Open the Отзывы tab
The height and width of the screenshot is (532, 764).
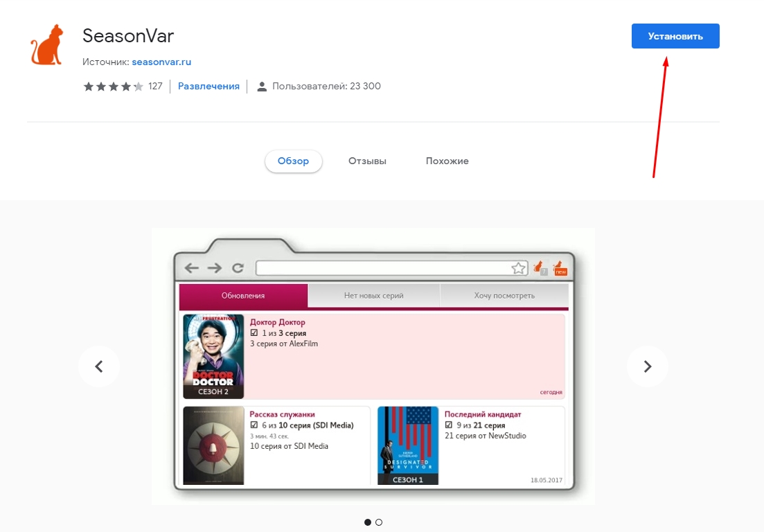click(x=367, y=161)
